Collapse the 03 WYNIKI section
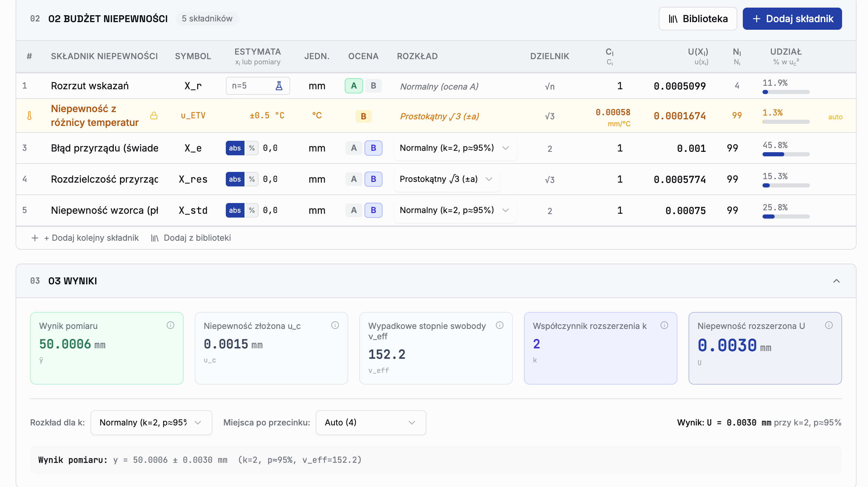Screen dimensions: 868x487 click(836, 281)
